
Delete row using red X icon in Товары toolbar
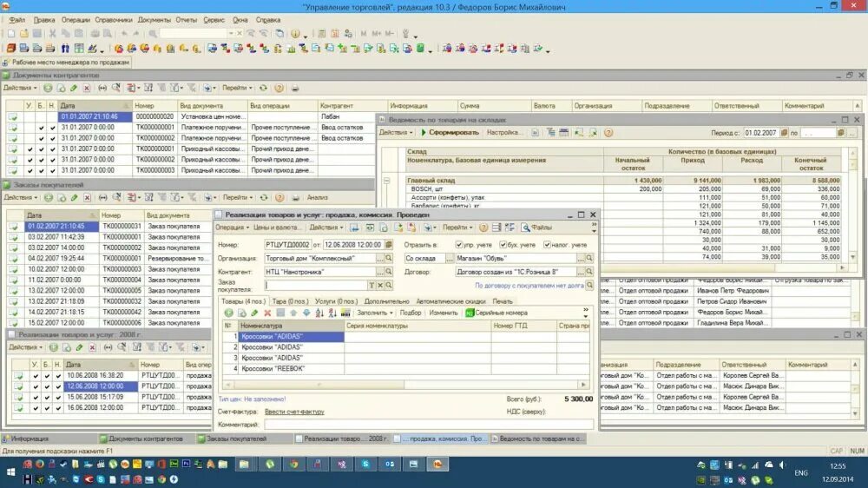pos(267,313)
